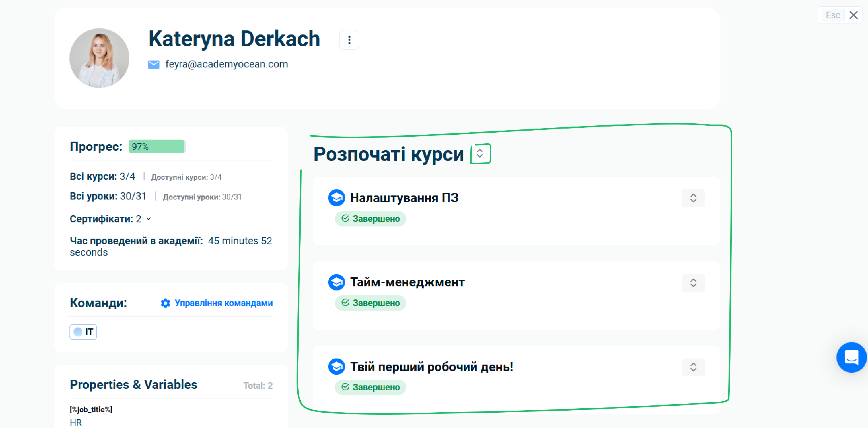868x428 pixels.
Task: Expand the Налаштування ПЗ course
Action: (x=693, y=198)
